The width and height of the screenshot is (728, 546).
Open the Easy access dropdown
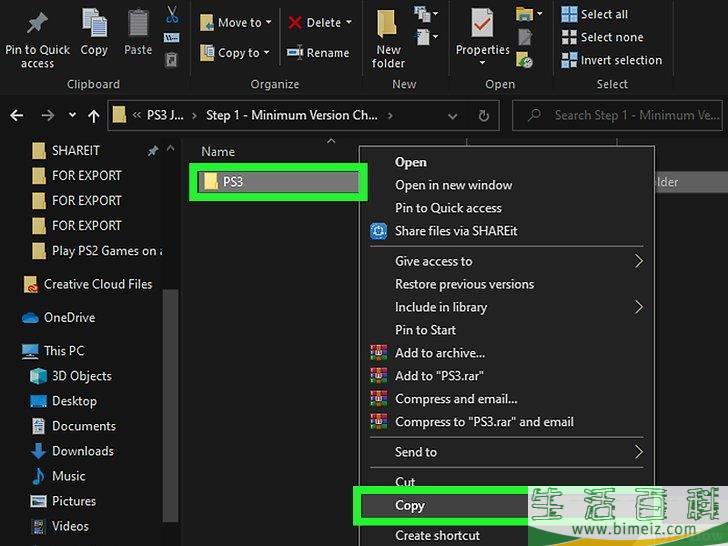coord(426,37)
